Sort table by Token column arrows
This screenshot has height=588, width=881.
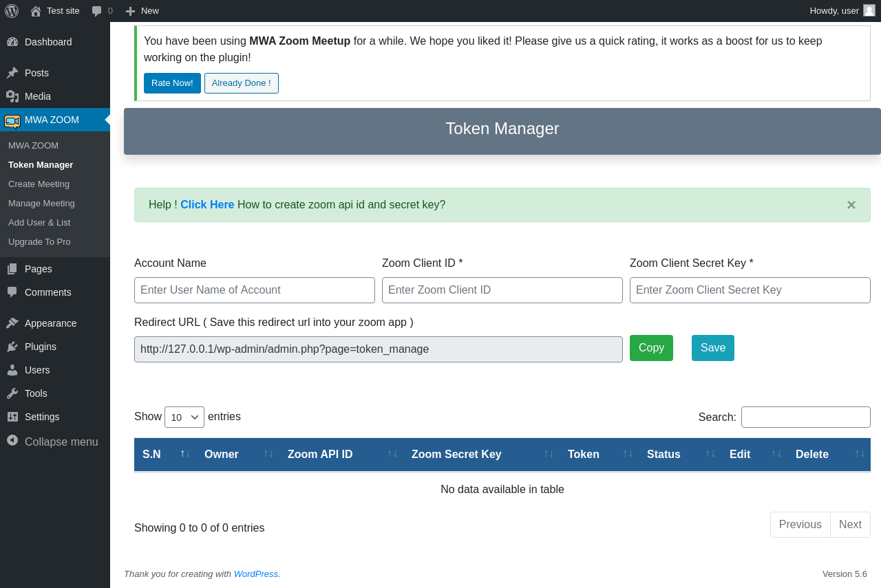628,453
